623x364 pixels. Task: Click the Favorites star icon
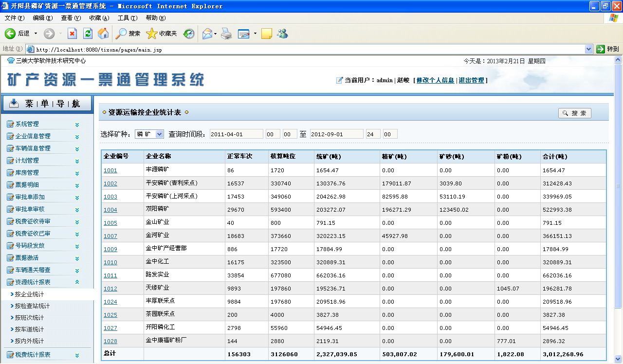151,34
